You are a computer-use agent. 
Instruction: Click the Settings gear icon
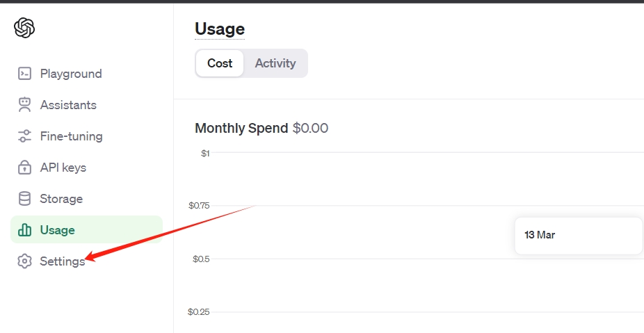[24, 261]
